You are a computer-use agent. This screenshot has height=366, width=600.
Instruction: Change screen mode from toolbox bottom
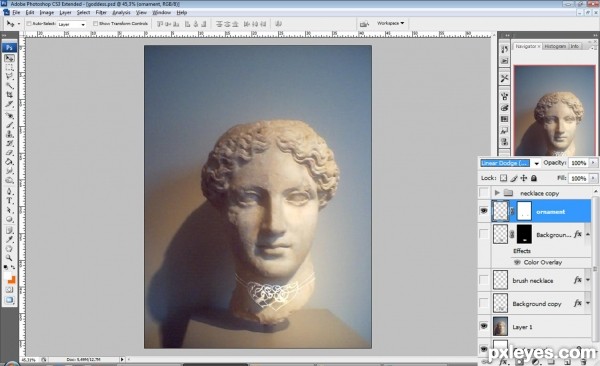pyautogui.click(x=9, y=300)
